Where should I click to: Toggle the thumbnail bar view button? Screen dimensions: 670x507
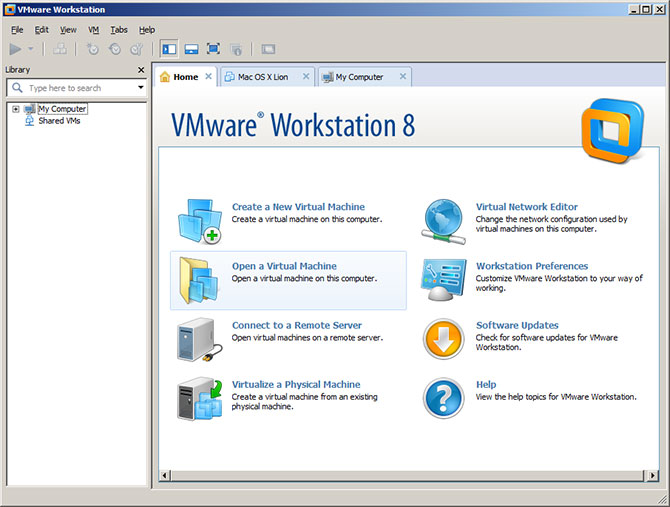click(191, 49)
